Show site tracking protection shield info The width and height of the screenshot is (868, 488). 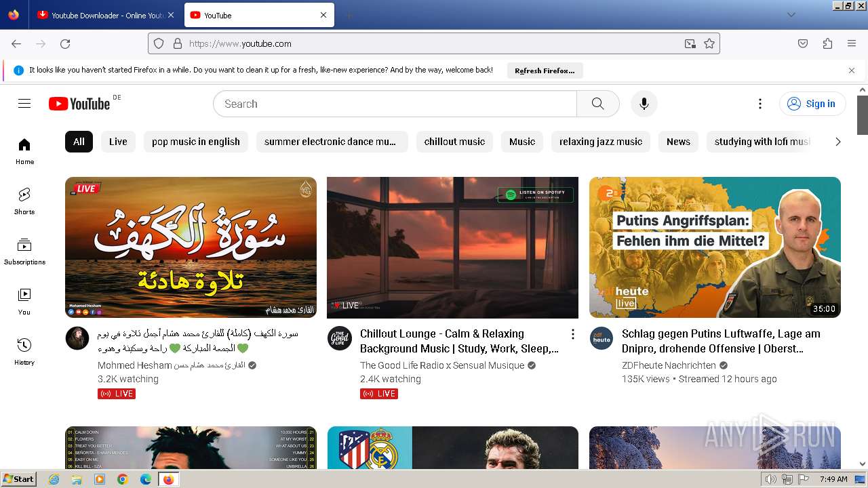coord(159,43)
